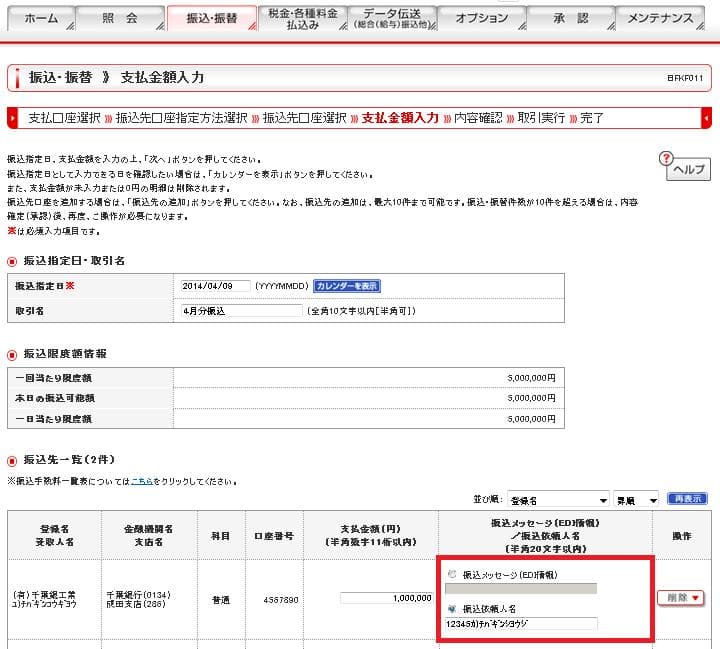The height and width of the screenshot is (649, 720).
Task: Click the red question mark help icon
Action: coord(667,158)
